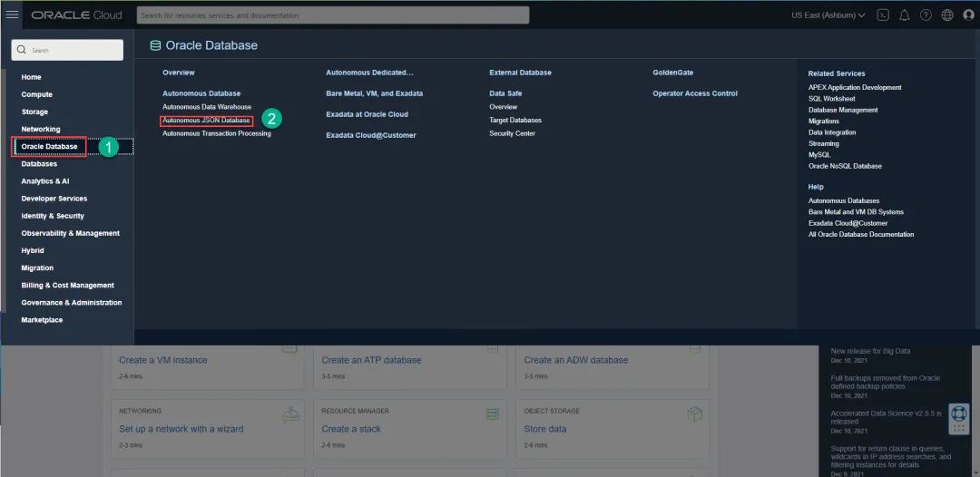Select Compute in the navigation menu
The width and height of the screenshot is (980, 477).
(x=37, y=94)
